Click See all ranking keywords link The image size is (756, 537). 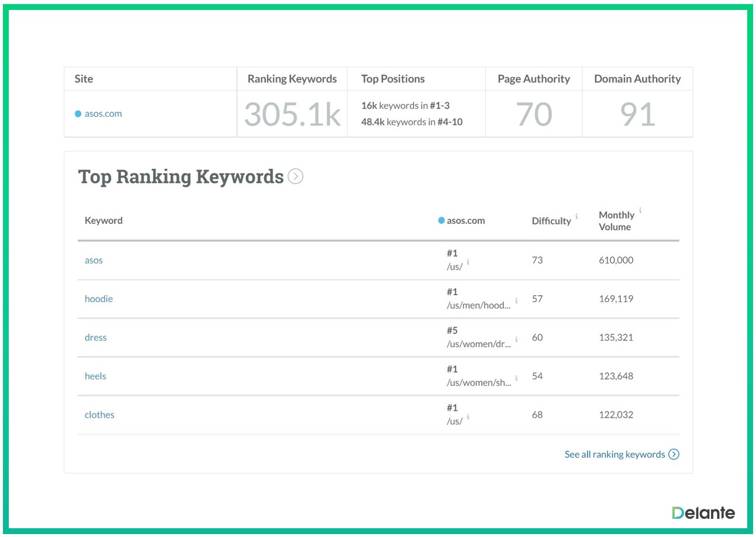(x=615, y=454)
